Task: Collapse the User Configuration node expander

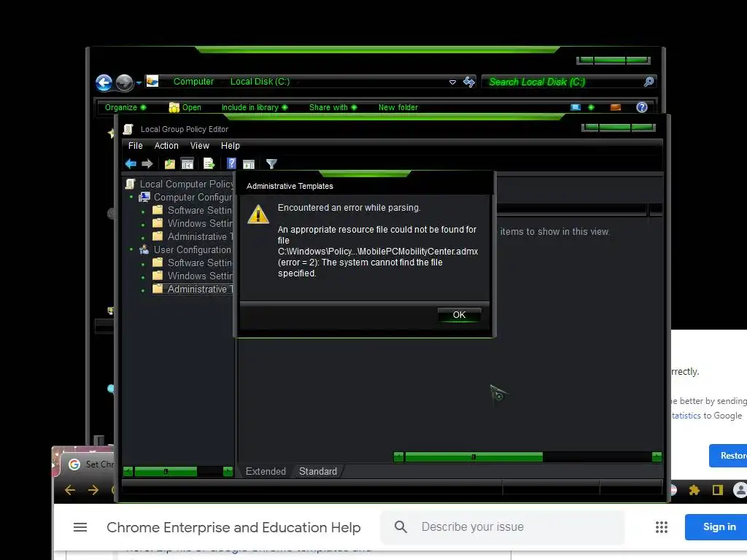Action: click(131, 249)
